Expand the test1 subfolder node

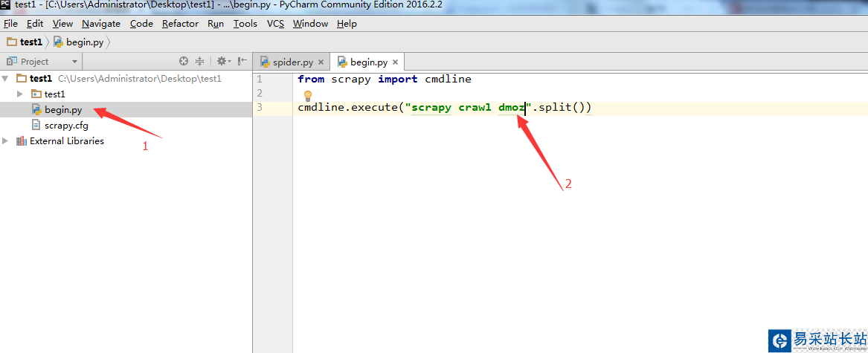21,94
